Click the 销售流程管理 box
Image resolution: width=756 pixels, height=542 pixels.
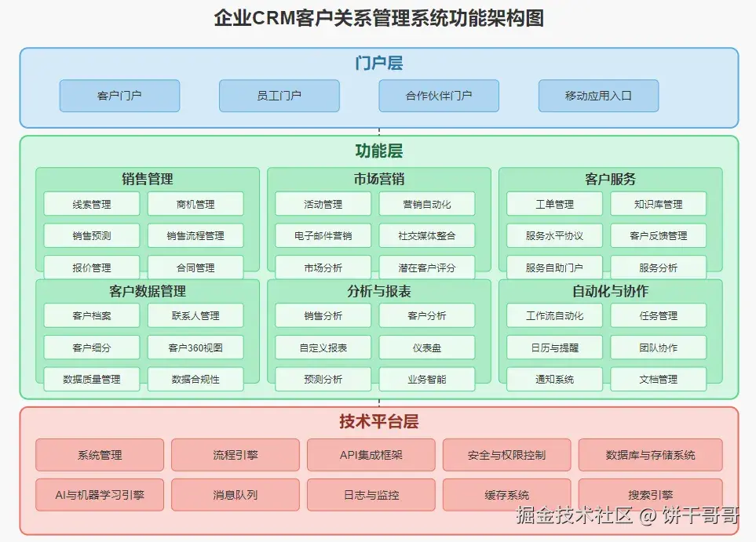click(x=195, y=235)
